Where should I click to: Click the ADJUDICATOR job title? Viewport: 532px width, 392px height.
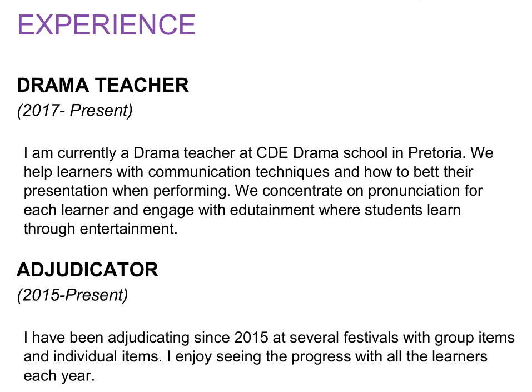pyautogui.click(x=87, y=270)
